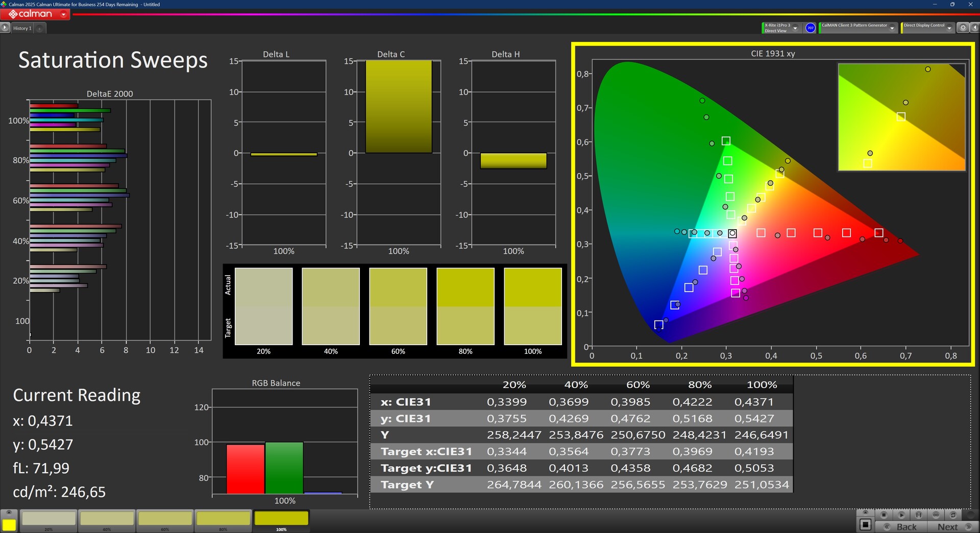This screenshot has height=533, width=980.
Task: Open settings via the gear icon
Action: coord(963,28)
